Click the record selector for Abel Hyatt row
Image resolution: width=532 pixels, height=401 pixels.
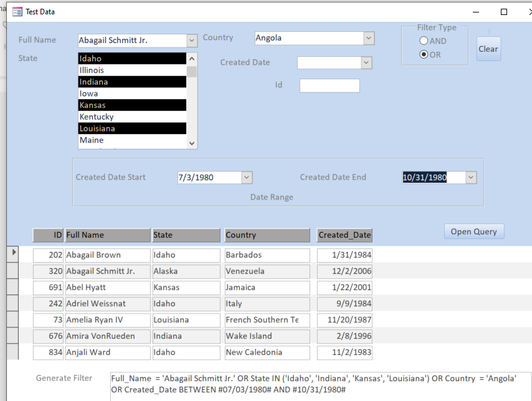[x=12, y=287]
